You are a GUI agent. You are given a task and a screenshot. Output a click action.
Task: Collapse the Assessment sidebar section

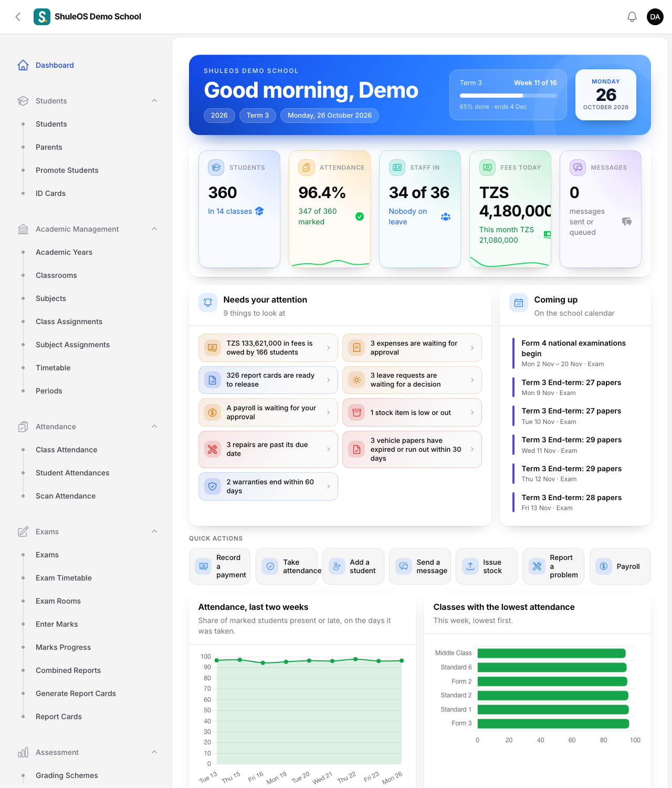coord(154,752)
